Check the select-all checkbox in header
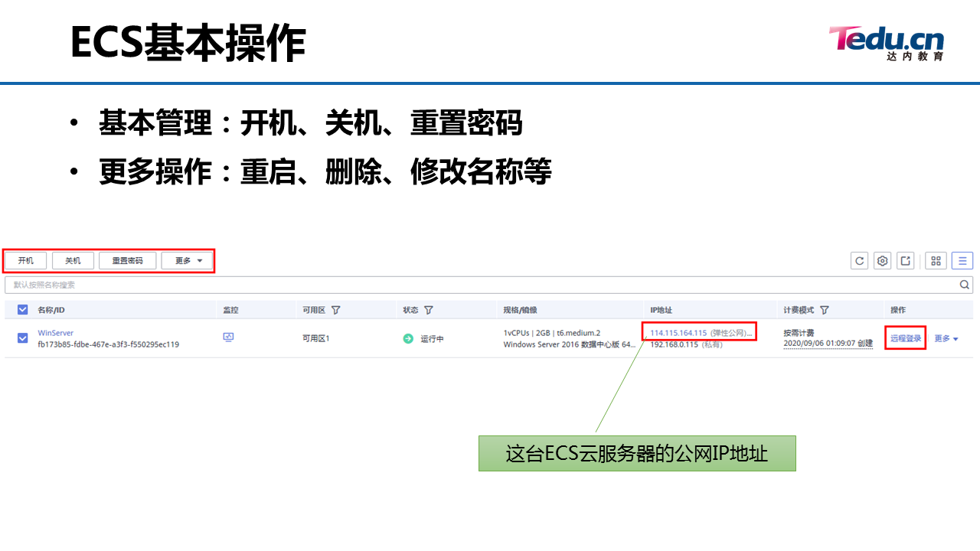The image size is (980, 551). coord(21,309)
